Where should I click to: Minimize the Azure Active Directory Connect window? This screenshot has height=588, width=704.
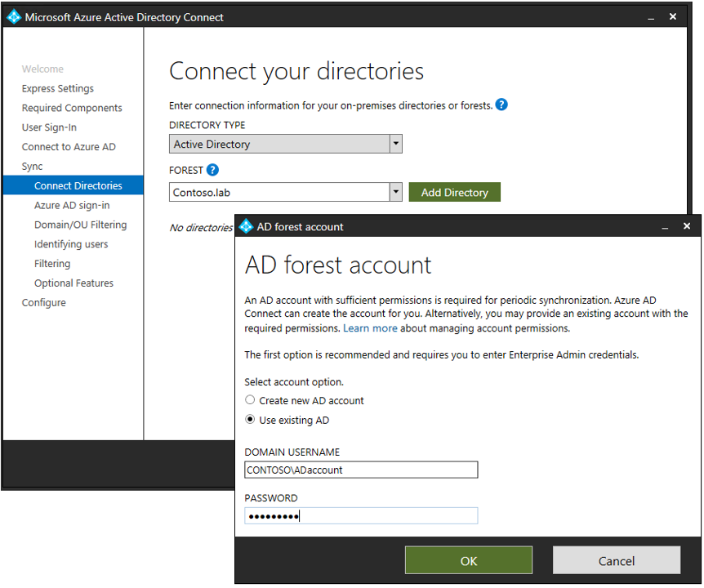pyautogui.click(x=650, y=17)
